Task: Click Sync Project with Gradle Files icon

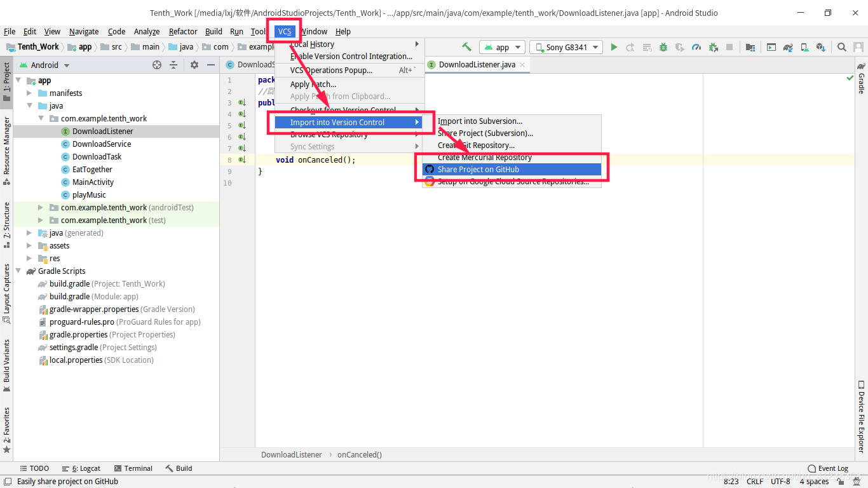Action: pos(788,47)
